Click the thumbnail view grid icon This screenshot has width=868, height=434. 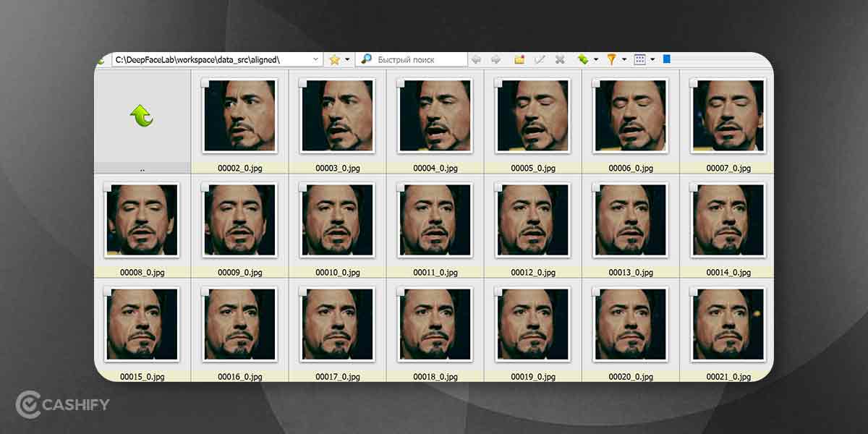[x=641, y=59]
